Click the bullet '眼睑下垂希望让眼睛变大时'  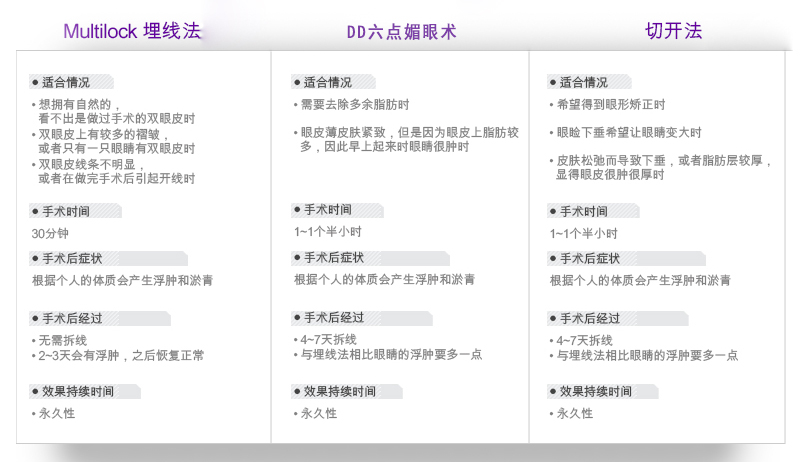click(629, 132)
